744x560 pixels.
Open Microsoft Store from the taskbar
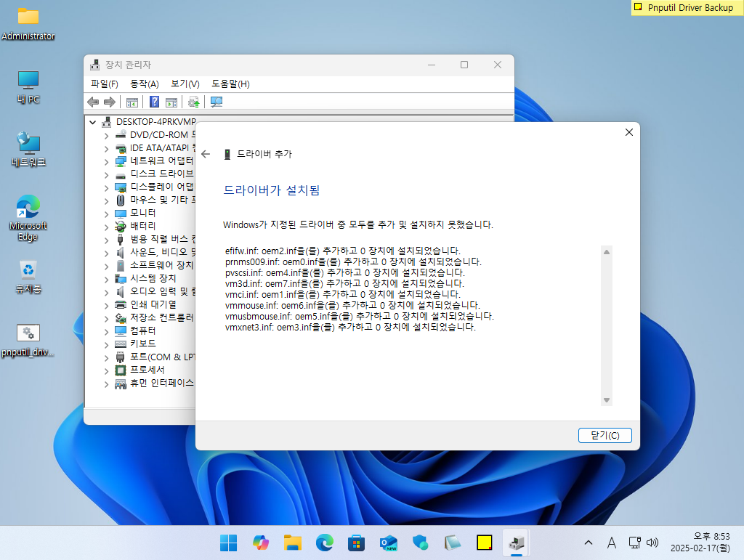coord(356,543)
